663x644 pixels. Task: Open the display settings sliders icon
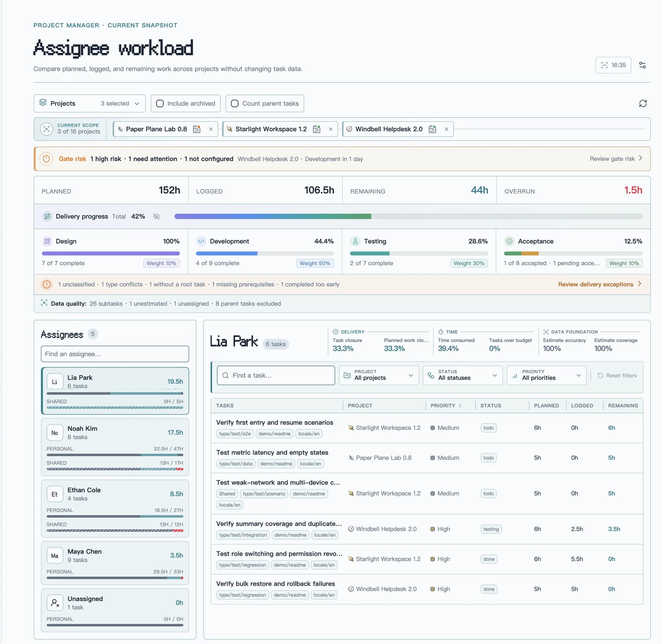642,65
